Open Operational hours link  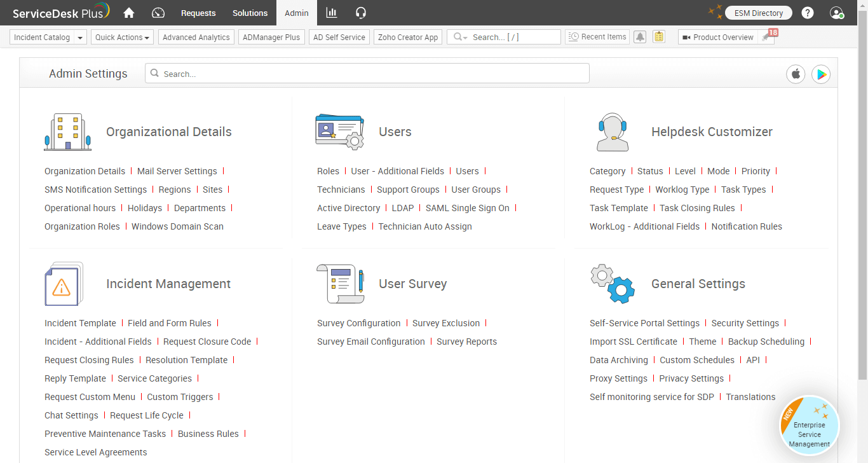click(x=80, y=208)
